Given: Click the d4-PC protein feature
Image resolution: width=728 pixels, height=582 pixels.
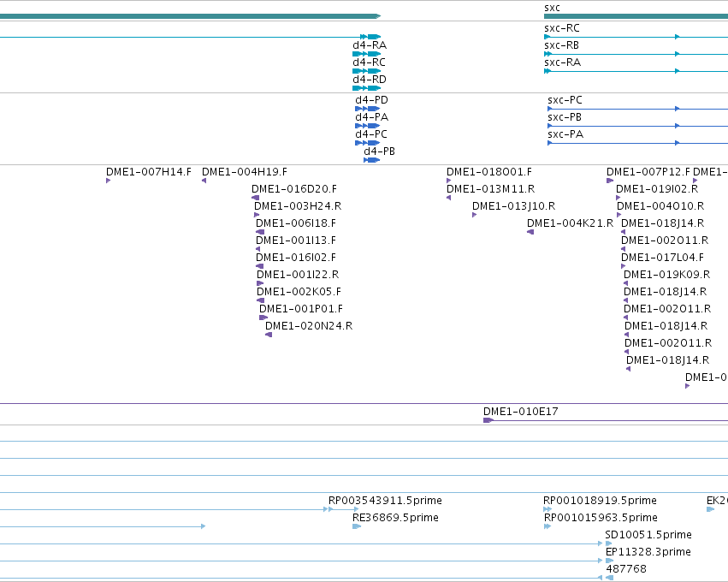Looking at the screenshot, I should click(367, 143).
